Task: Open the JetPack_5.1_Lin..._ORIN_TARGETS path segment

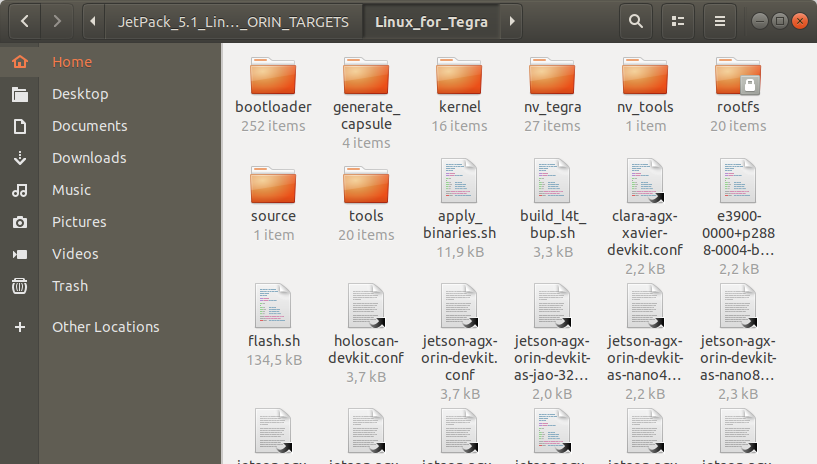Action: (x=233, y=21)
